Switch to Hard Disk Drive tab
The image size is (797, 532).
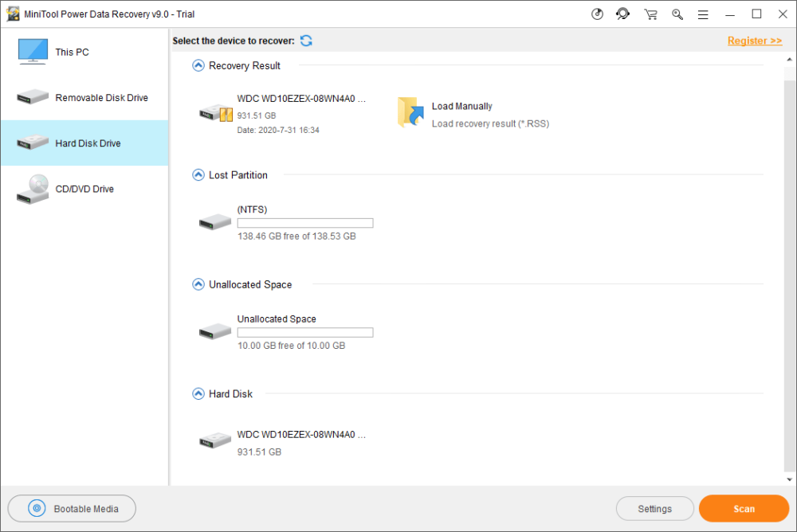84,143
